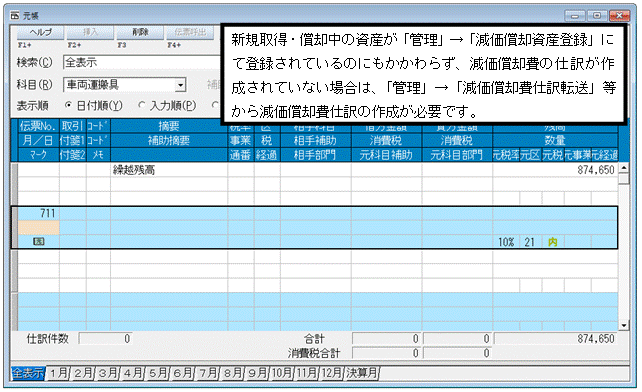Click the scrollbar up arrow
Image resolution: width=642 pixels, height=392 pixels.
(x=624, y=168)
